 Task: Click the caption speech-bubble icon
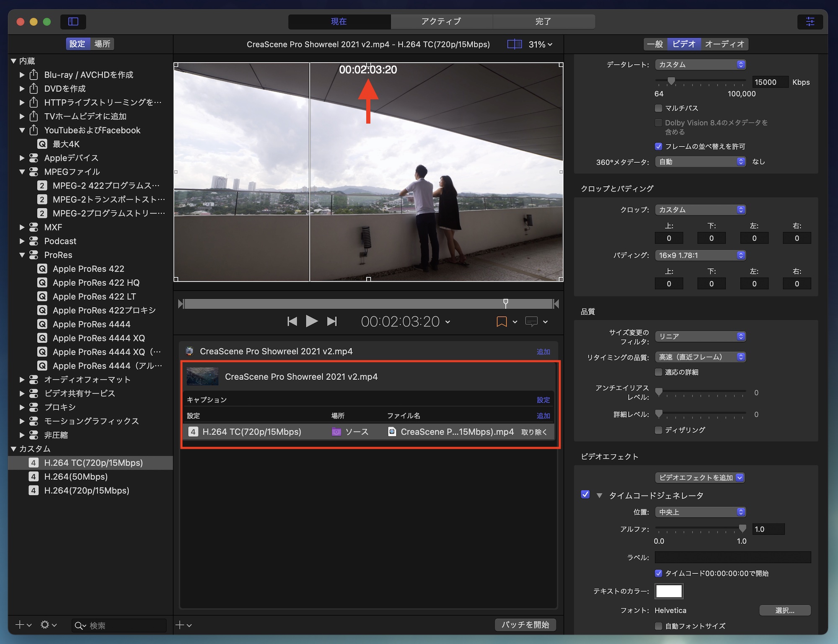531,321
